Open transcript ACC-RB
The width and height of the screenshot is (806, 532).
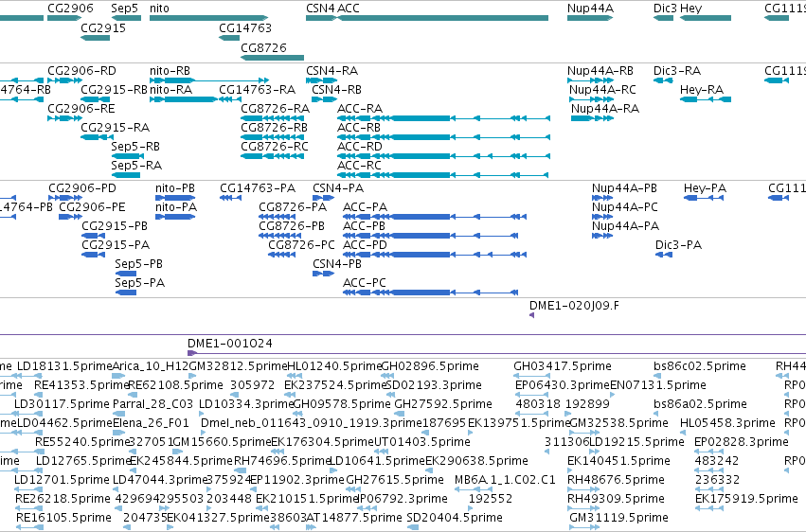click(443, 137)
